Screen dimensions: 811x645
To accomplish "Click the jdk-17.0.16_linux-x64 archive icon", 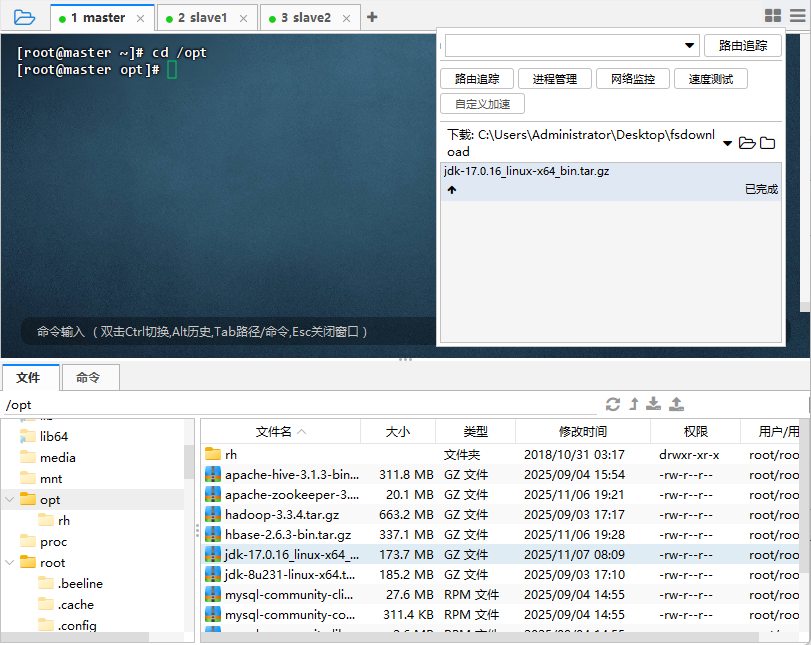I will [213, 554].
